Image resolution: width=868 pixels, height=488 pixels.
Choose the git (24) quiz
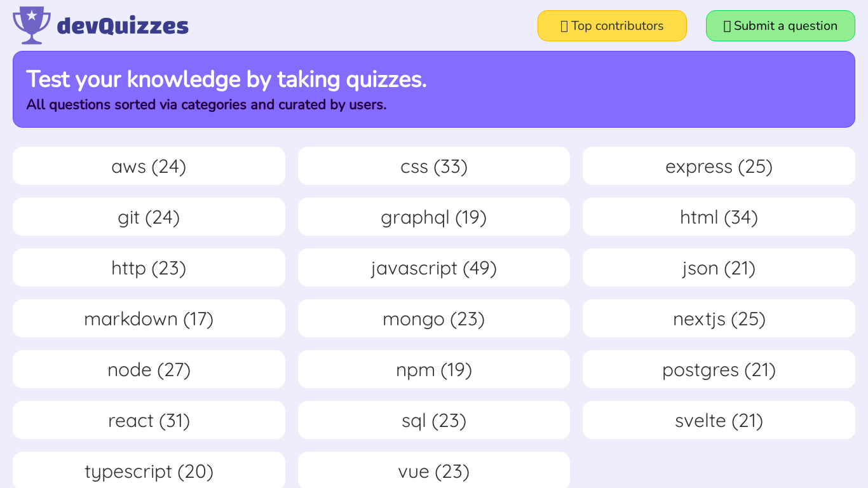pyautogui.click(x=149, y=217)
